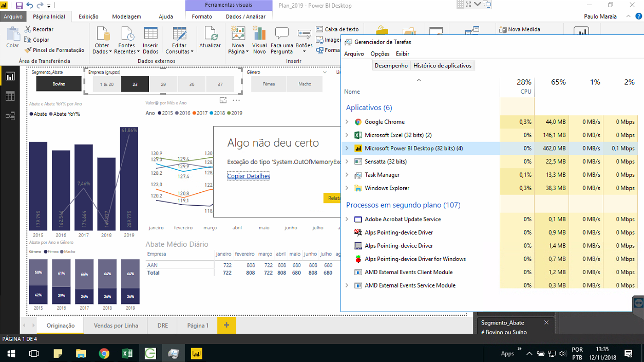Open the Formato visual tools tab
Image resolution: width=644 pixels, height=362 pixels.
(x=202, y=16)
